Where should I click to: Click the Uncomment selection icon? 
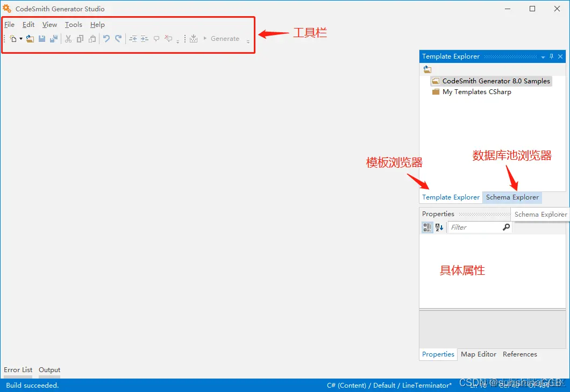[x=168, y=38]
